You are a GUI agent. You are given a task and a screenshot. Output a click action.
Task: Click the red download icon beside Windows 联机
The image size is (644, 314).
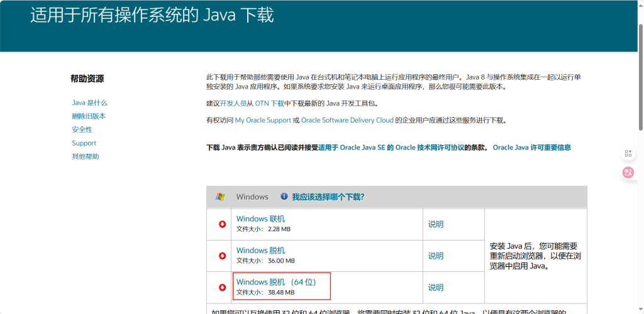tap(222, 224)
